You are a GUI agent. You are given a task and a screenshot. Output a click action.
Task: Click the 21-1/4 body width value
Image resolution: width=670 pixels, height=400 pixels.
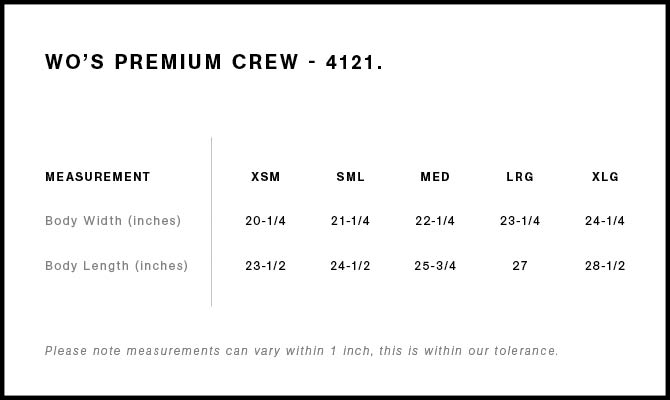coord(350,221)
